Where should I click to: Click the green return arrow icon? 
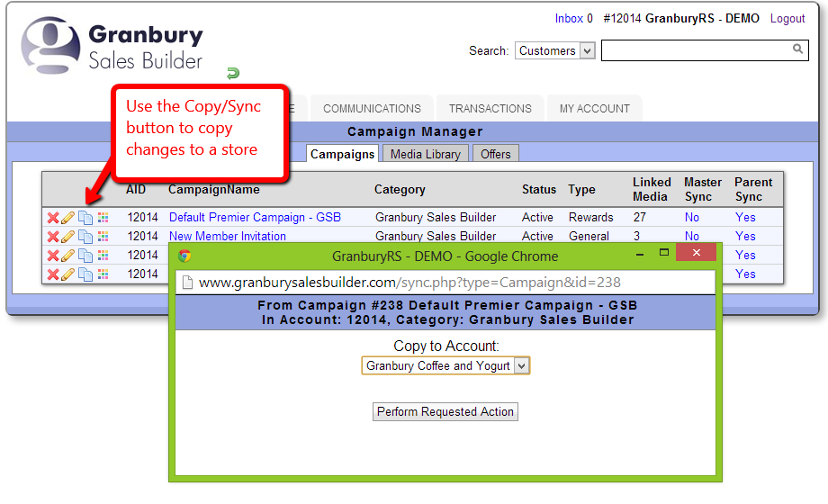click(233, 73)
